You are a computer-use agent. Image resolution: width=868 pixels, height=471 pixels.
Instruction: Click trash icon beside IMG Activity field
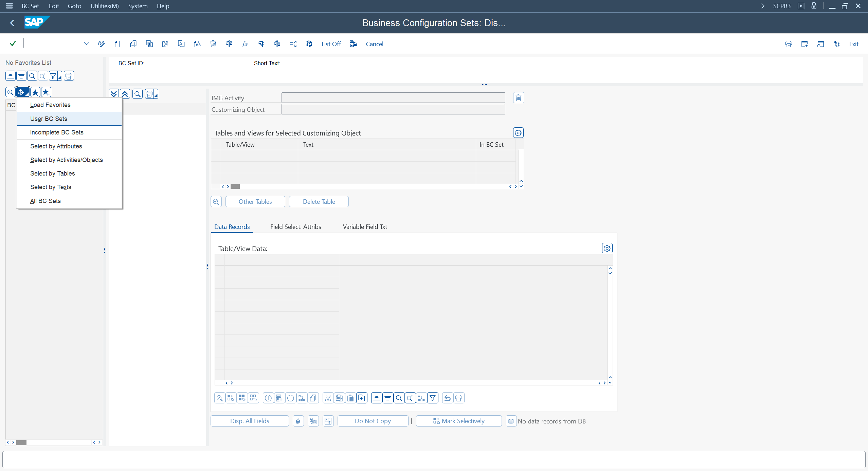coord(518,98)
